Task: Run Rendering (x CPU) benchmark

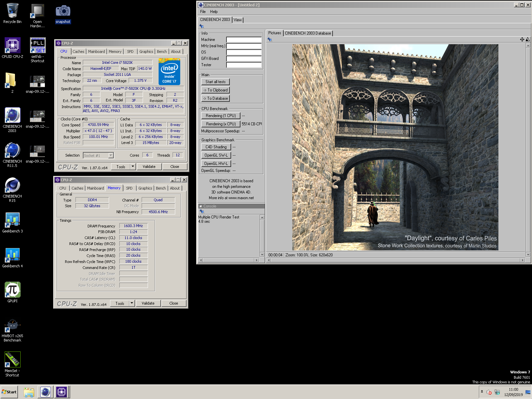Action: click(x=221, y=124)
